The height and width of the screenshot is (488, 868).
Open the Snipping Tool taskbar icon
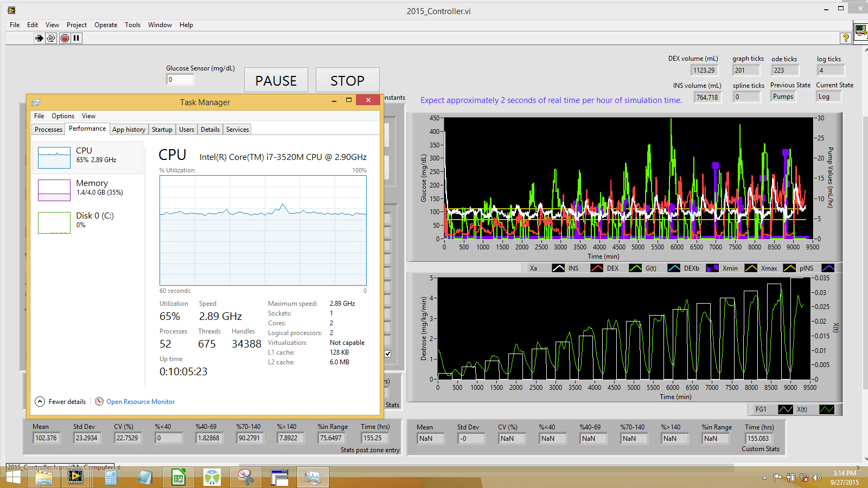[x=246, y=477]
